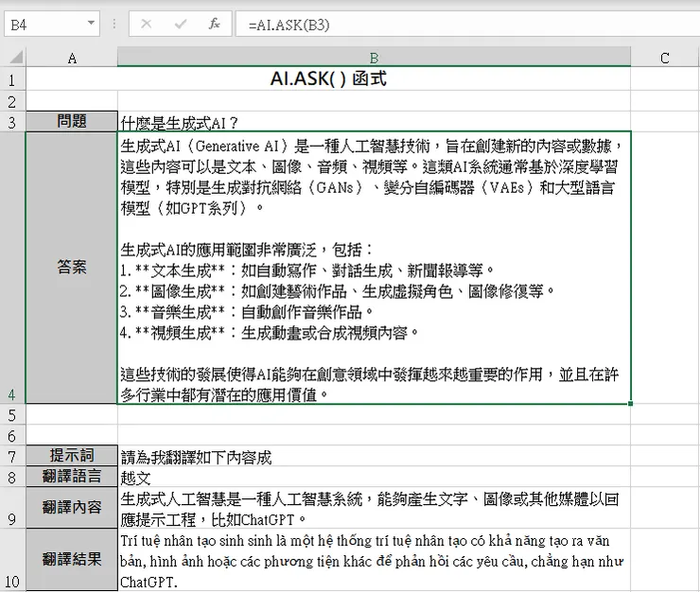Image resolution: width=700 pixels, height=592 pixels.
Task: Click the fill handle of cell B4
Action: [x=630, y=404]
